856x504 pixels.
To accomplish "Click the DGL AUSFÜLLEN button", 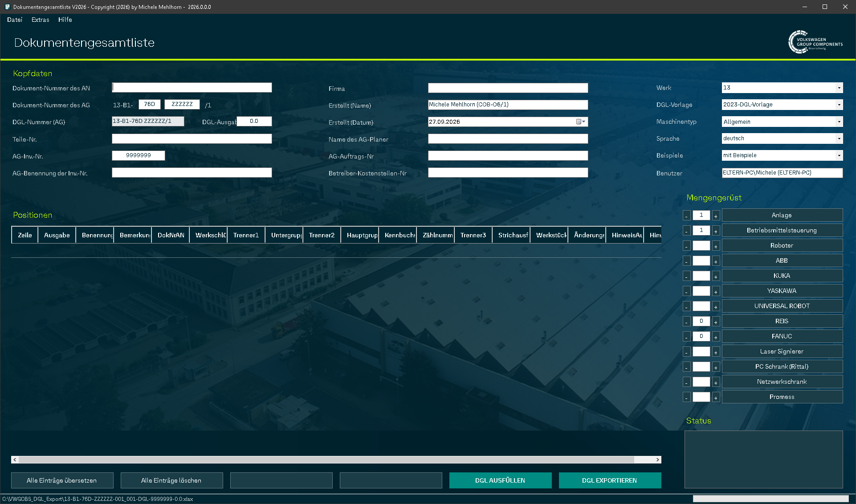I will [x=500, y=480].
